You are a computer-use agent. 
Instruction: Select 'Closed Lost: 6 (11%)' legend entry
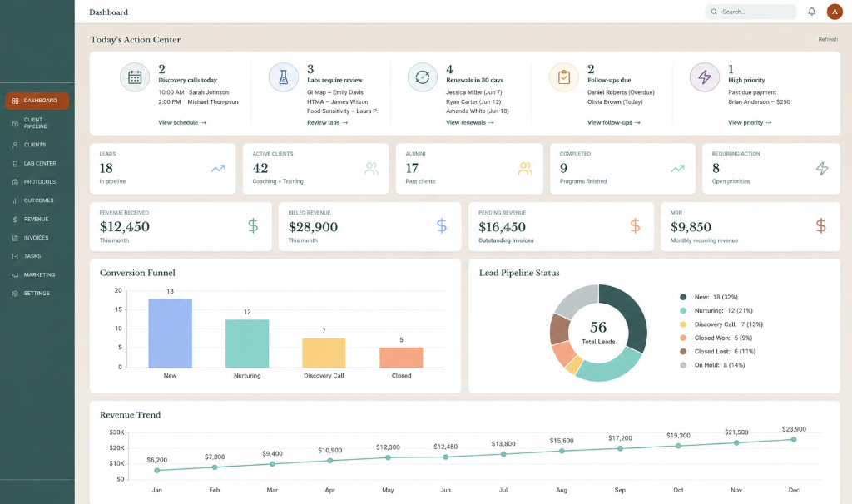pos(718,352)
